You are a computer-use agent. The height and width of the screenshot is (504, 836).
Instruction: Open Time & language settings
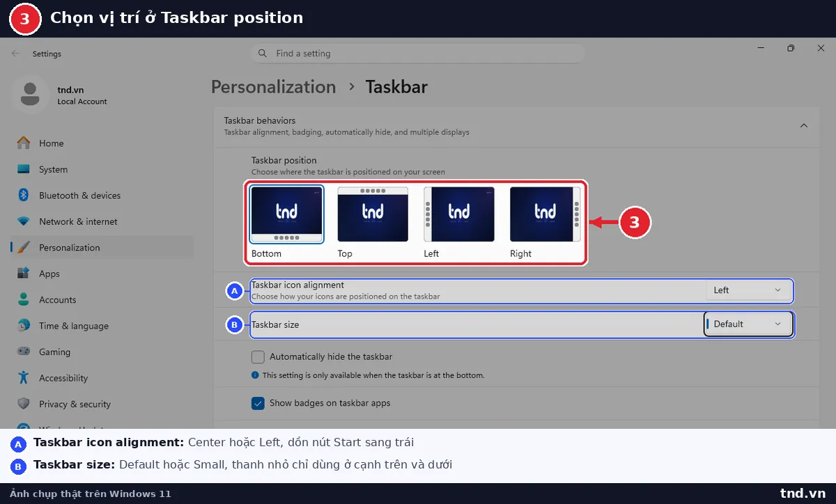102,326
